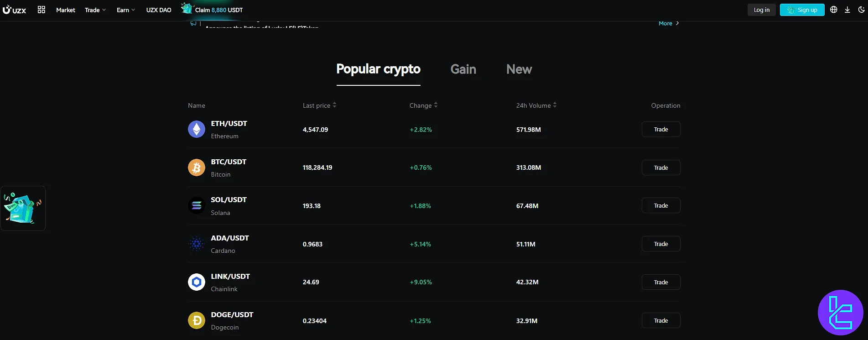Switch to the Gain tab
The width and height of the screenshot is (868, 340).
[463, 69]
